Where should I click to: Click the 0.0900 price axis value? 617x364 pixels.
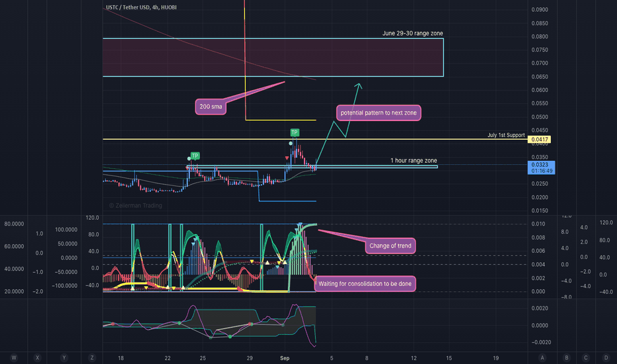540,9
